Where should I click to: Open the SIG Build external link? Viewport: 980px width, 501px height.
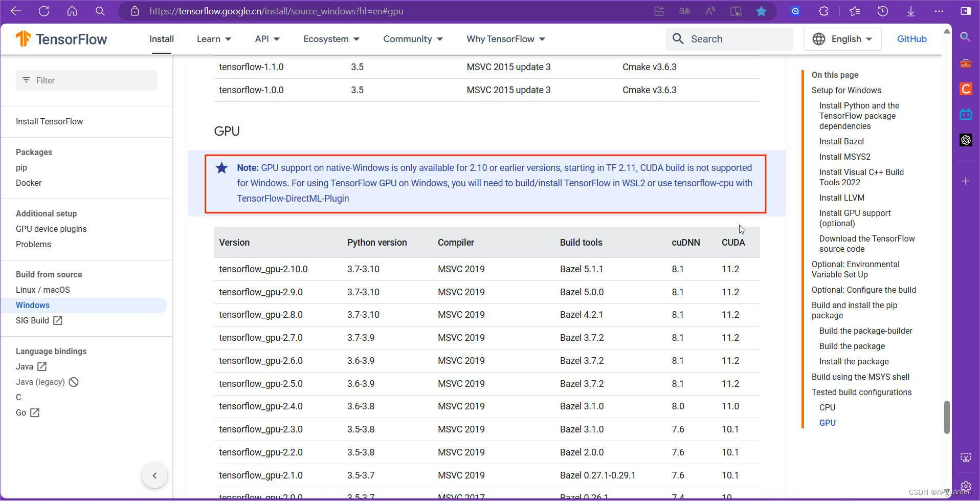coord(39,320)
